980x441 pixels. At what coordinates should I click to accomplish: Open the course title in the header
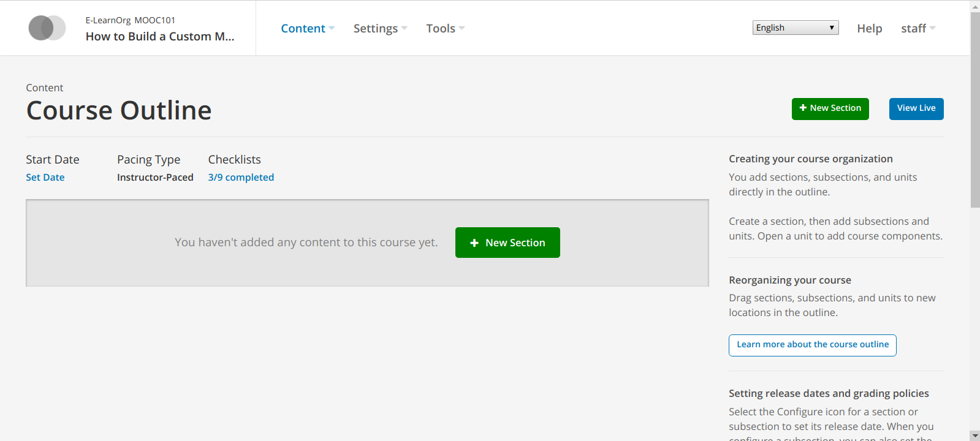coord(159,36)
